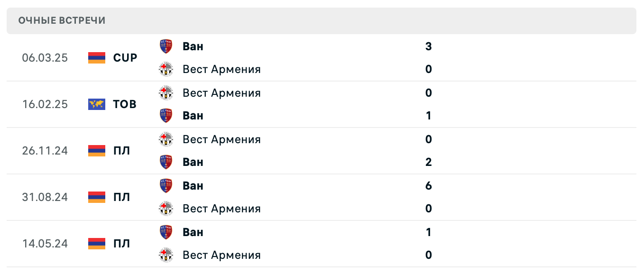
Task: Click the 16.02.25 date label
Action: pyautogui.click(x=45, y=104)
